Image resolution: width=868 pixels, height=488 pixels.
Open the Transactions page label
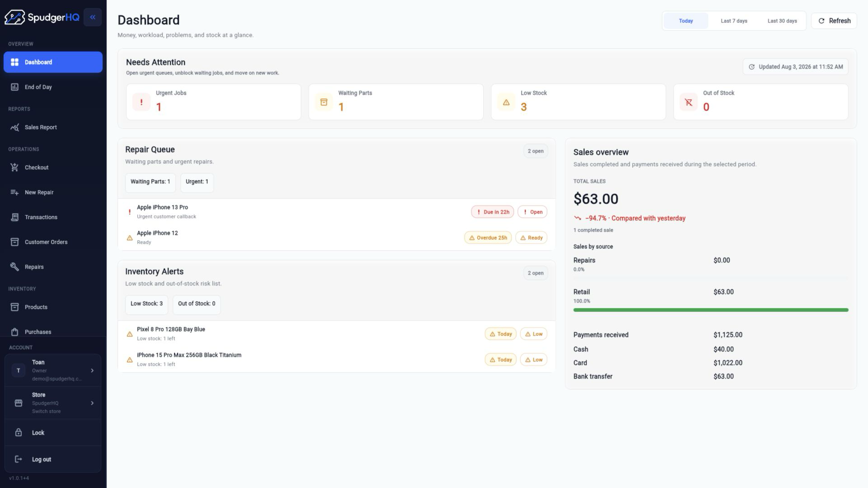41,217
